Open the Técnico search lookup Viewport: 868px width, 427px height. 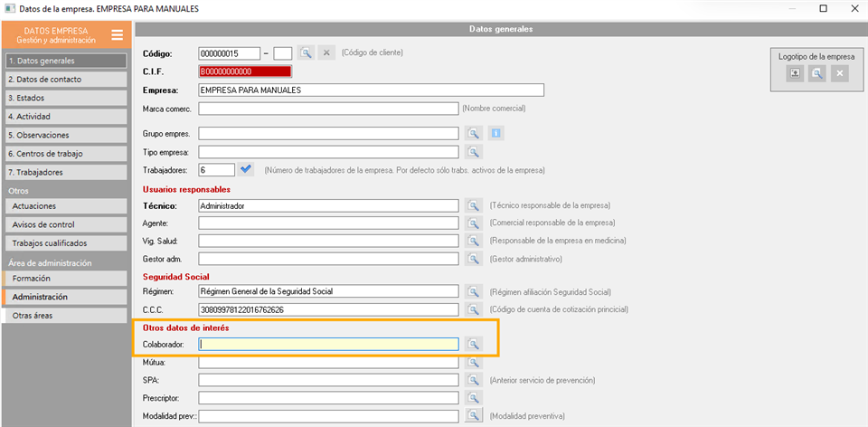[474, 205]
